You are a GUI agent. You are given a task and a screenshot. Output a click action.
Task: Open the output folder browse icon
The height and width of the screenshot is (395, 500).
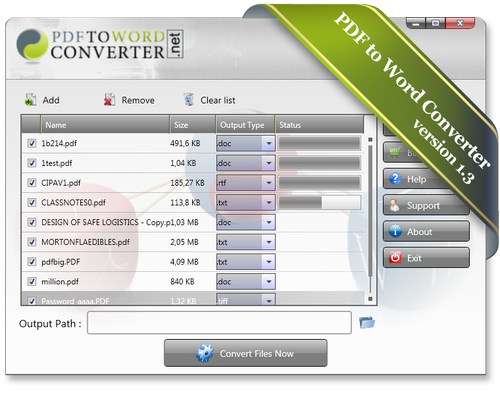point(367,322)
